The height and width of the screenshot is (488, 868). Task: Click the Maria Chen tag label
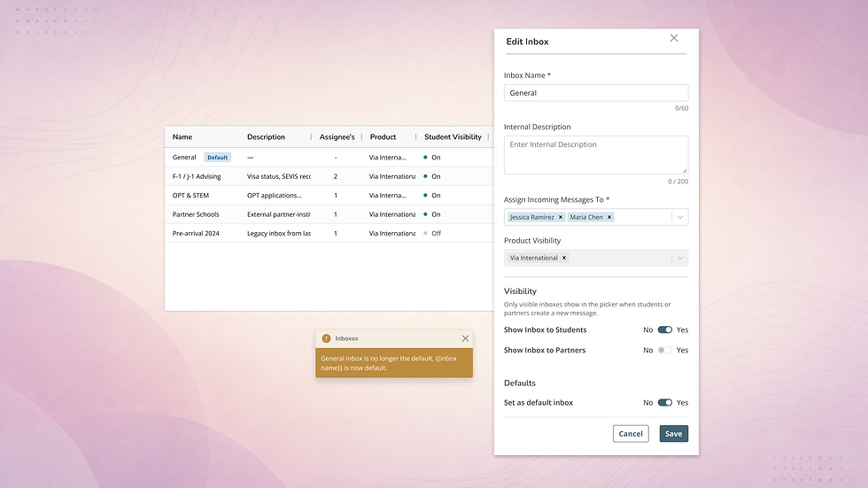tap(586, 218)
